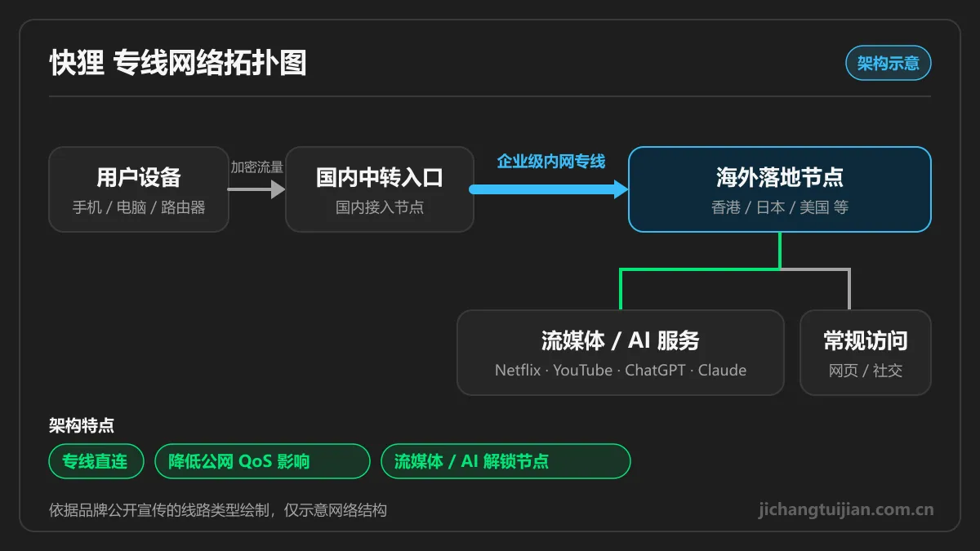Image resolution: width=980 pixels, height=551 pixels.
Task: Open the jichangtuijian.com.cn link
Action: coord(846,509)
